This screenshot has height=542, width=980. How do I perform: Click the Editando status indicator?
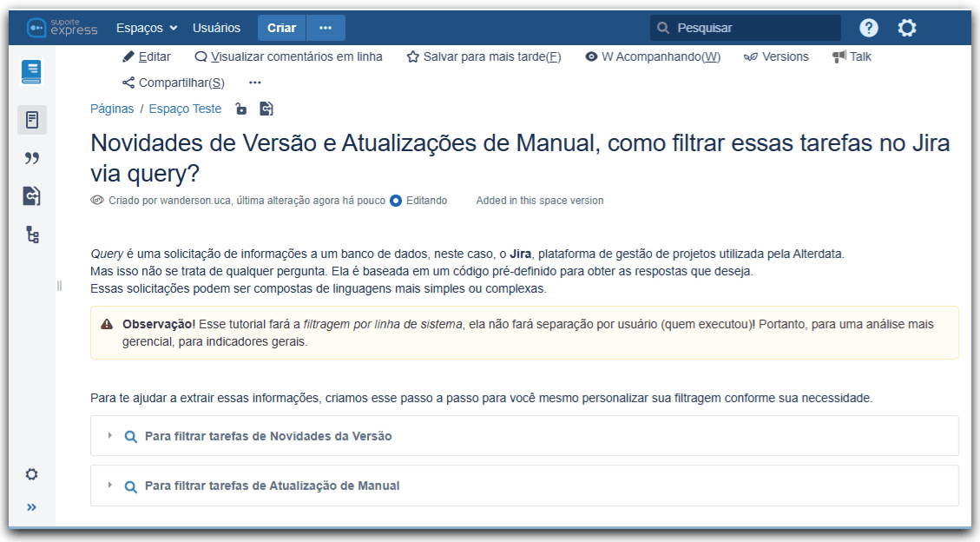point(418,201)
